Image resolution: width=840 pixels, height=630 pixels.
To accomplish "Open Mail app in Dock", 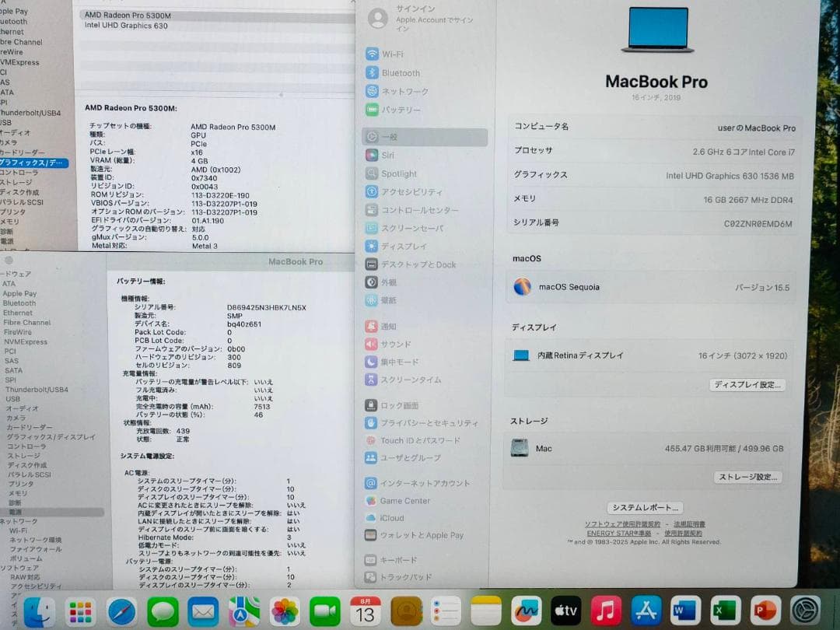I will (203, 611).
